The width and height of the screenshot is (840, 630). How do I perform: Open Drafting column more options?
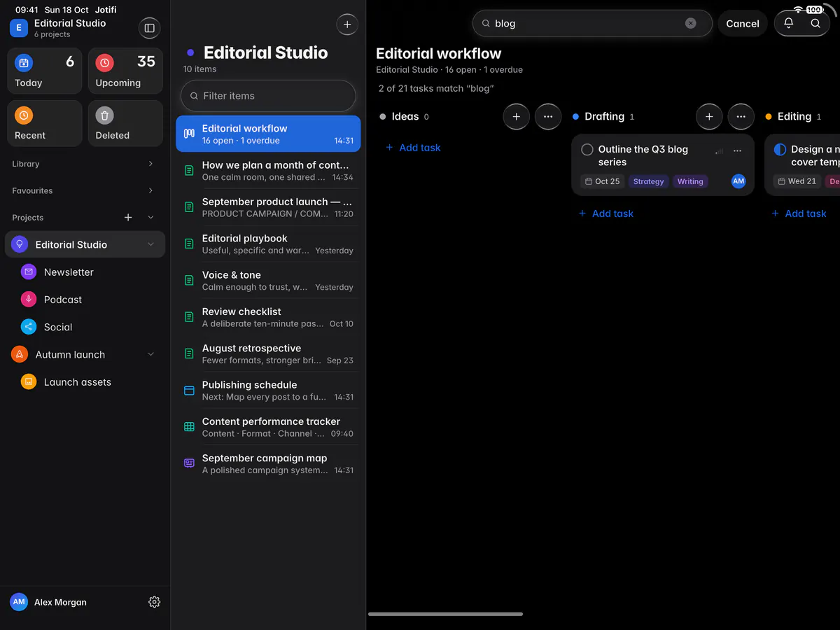pos(741,117)
